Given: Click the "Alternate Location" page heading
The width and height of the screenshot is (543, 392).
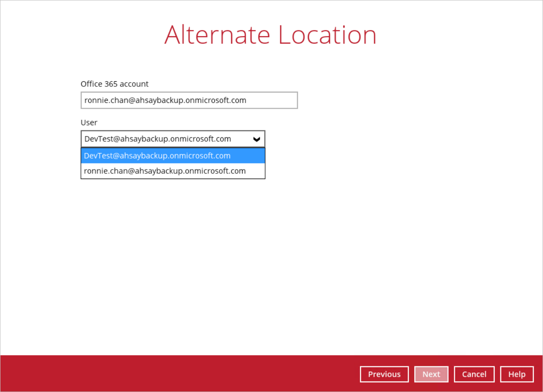Looking at the screenshot, I should [270, 35].
